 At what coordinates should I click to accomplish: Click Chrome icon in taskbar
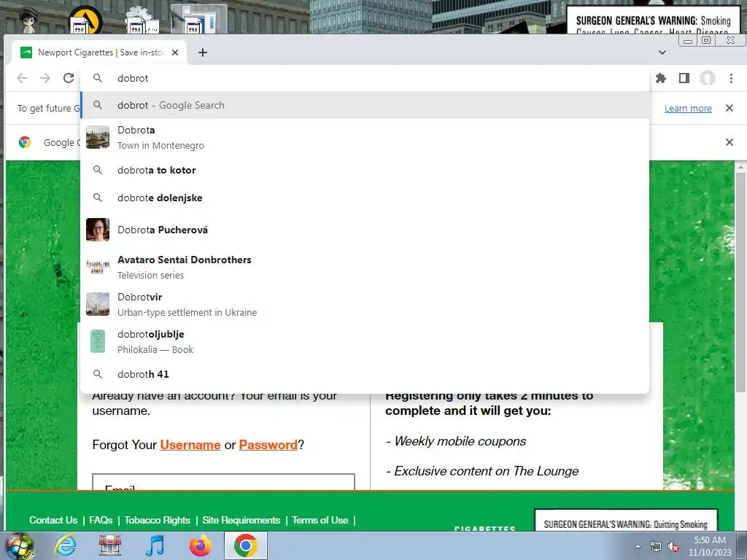(x=245, y=545)
